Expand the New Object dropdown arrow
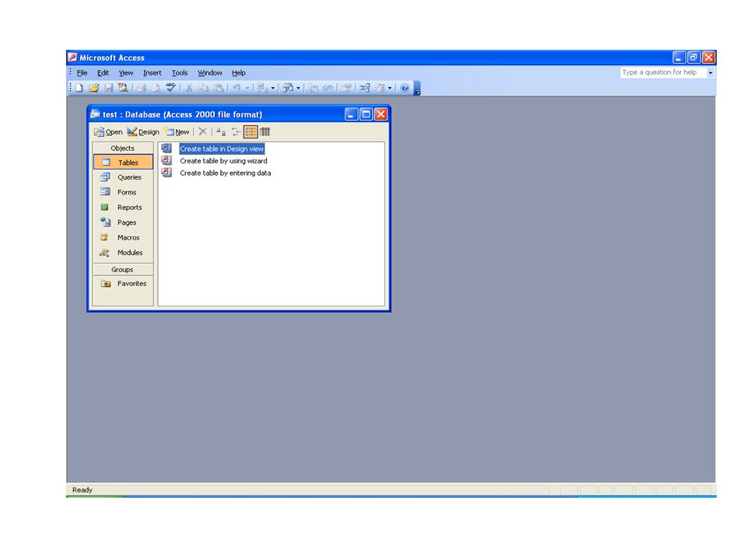Viewport: 747px width, 560px height. (390, 88)
